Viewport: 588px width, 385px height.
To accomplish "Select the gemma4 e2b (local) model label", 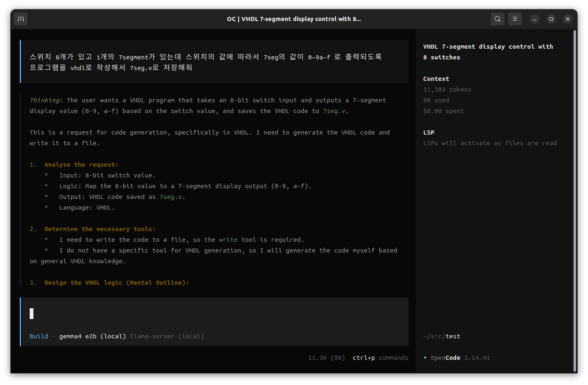I will [x=92, y=336].
